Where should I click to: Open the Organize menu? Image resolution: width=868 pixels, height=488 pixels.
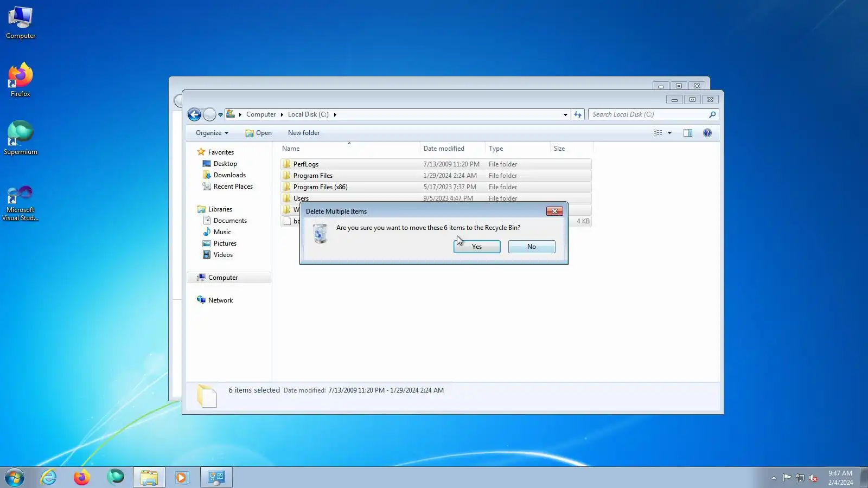click(212, 133)
